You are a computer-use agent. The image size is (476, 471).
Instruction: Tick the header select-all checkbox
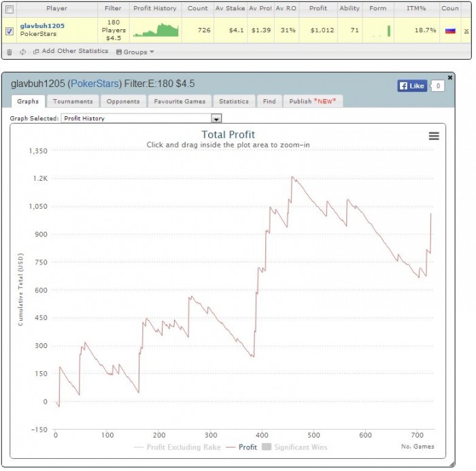coord(10,10)
